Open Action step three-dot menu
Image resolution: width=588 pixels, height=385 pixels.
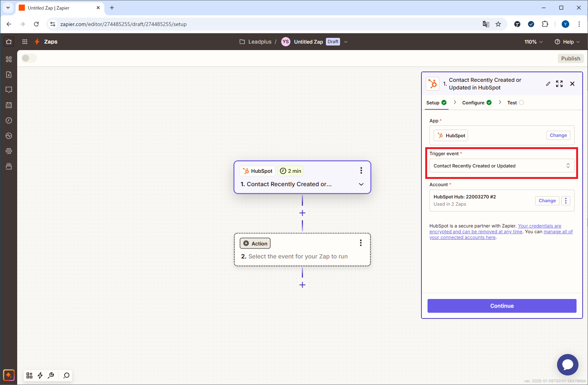(361, 243)
